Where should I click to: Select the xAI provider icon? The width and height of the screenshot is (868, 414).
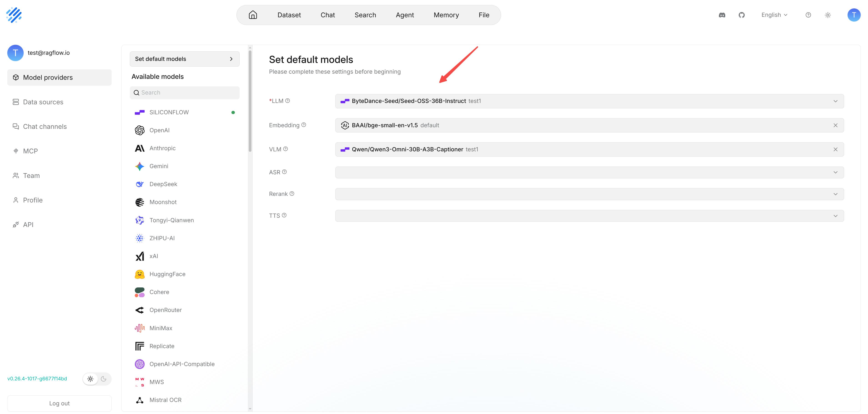point(140,256)
